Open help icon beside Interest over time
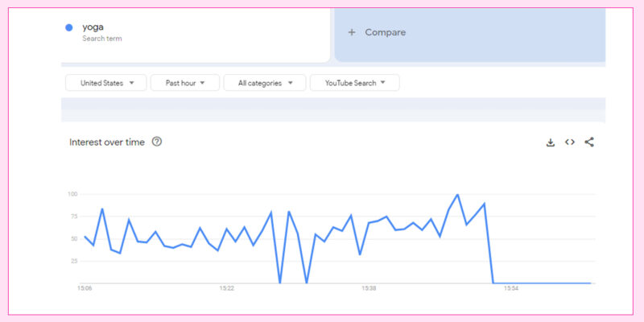The height and width of the screenshot is (322, 644). [157, 142]
